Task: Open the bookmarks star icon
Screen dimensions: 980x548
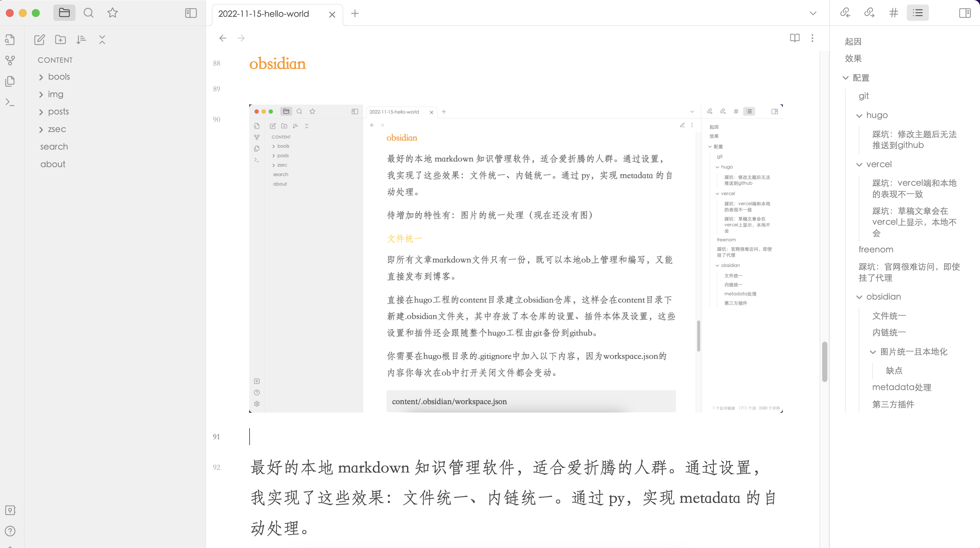Action: 112,13
